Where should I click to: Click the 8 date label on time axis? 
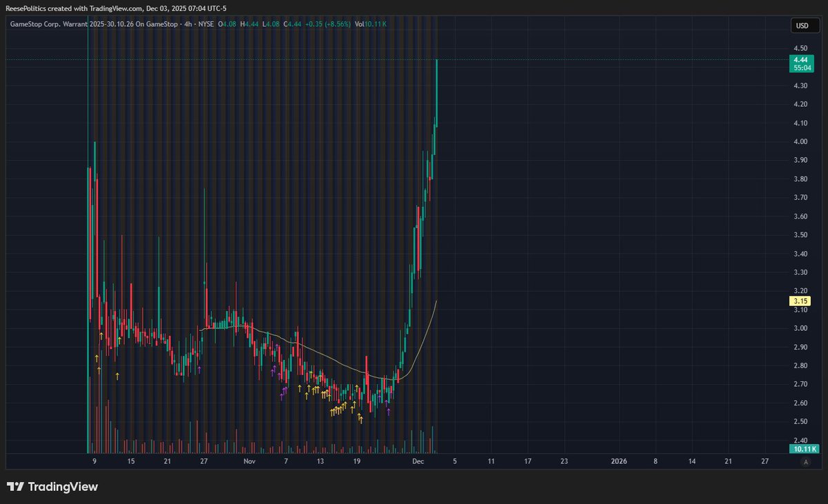655,461
